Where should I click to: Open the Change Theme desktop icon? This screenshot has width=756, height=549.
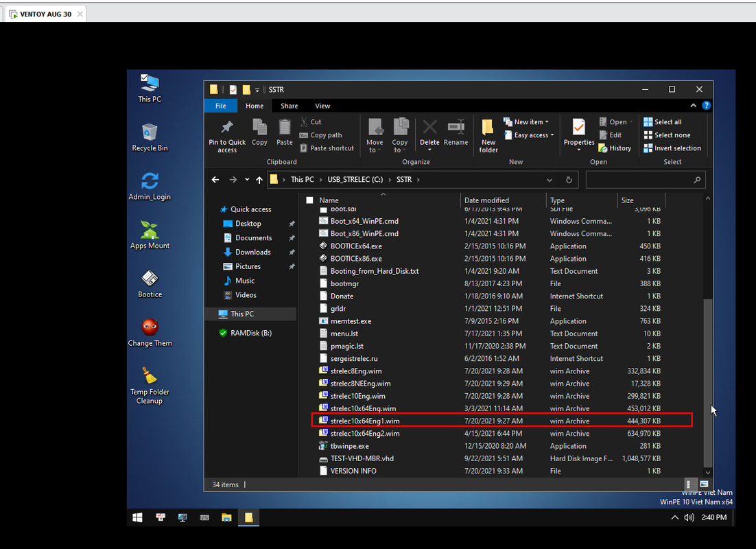(x=150, y=332)
